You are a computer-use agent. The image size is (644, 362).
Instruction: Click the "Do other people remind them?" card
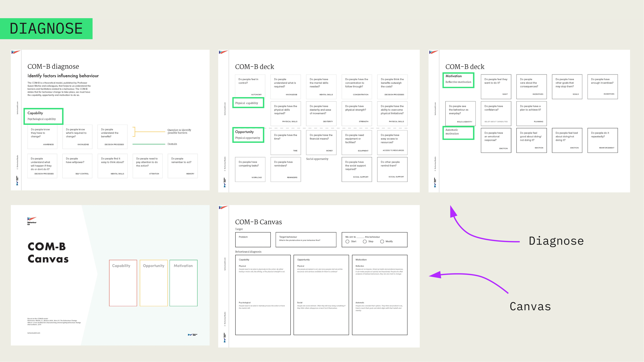pos(392,169)
